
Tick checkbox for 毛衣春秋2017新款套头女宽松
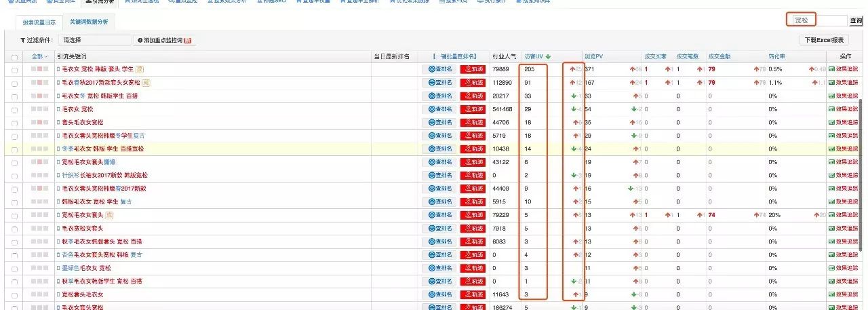click(15, 83)
